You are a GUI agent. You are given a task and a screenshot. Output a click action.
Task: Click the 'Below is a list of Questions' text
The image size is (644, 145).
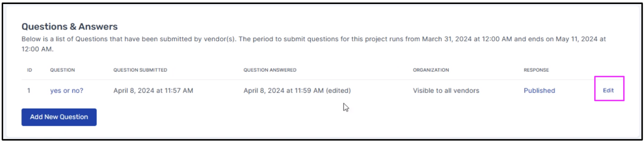[x=65, y=39]
